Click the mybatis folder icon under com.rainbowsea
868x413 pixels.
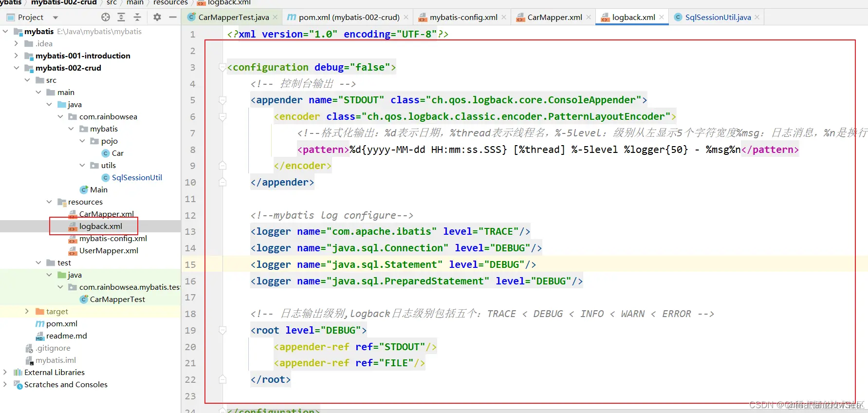(x=84, y=129)
